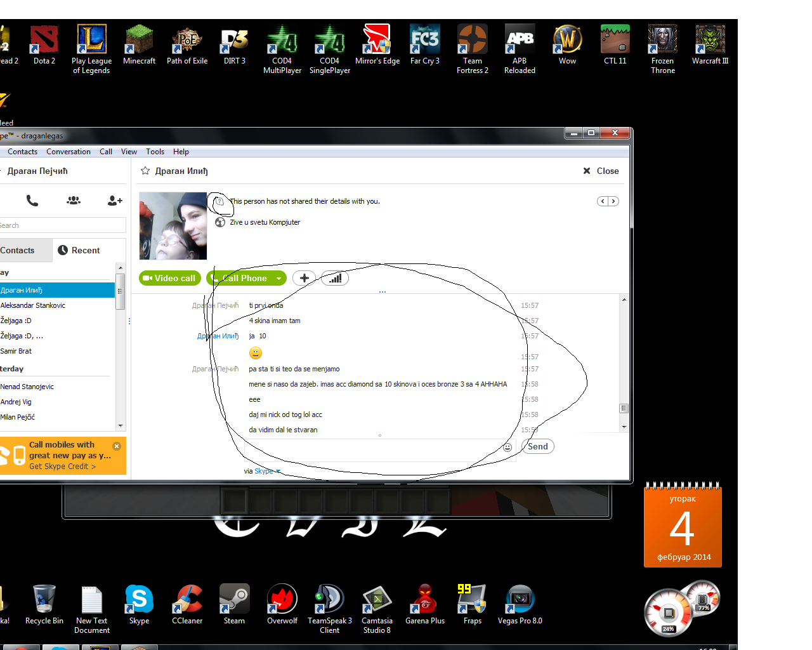This screenshot has width=812, height=650.
Task: Click the Call Phone button
Action: coord(239,278)
